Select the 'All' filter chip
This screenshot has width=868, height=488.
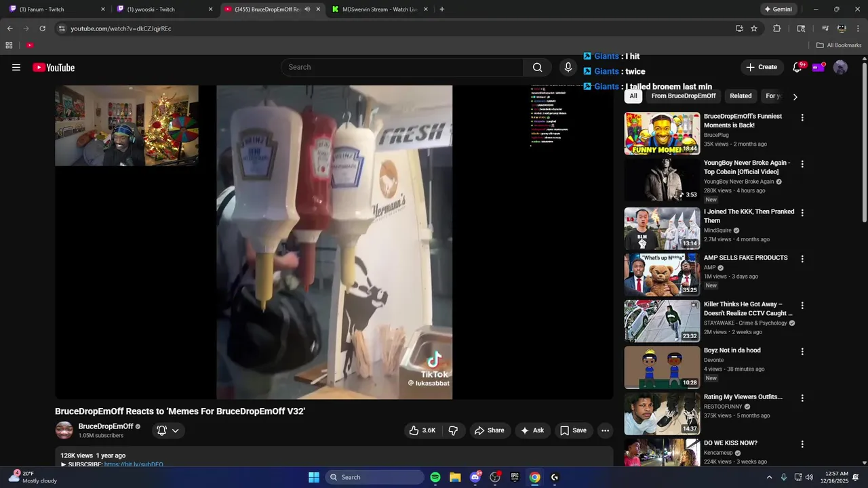point(633,96)
